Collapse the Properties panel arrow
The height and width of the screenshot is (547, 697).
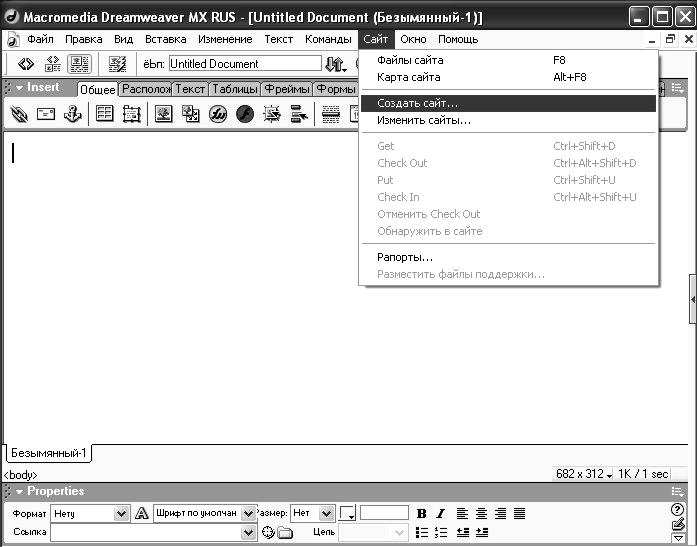coord(19,492)
